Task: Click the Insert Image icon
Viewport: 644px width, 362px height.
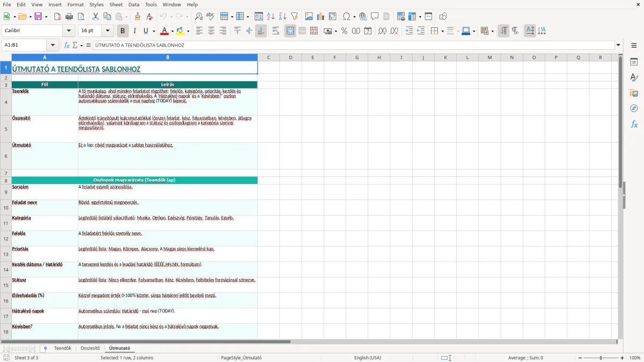Action: tap(309, 17)
